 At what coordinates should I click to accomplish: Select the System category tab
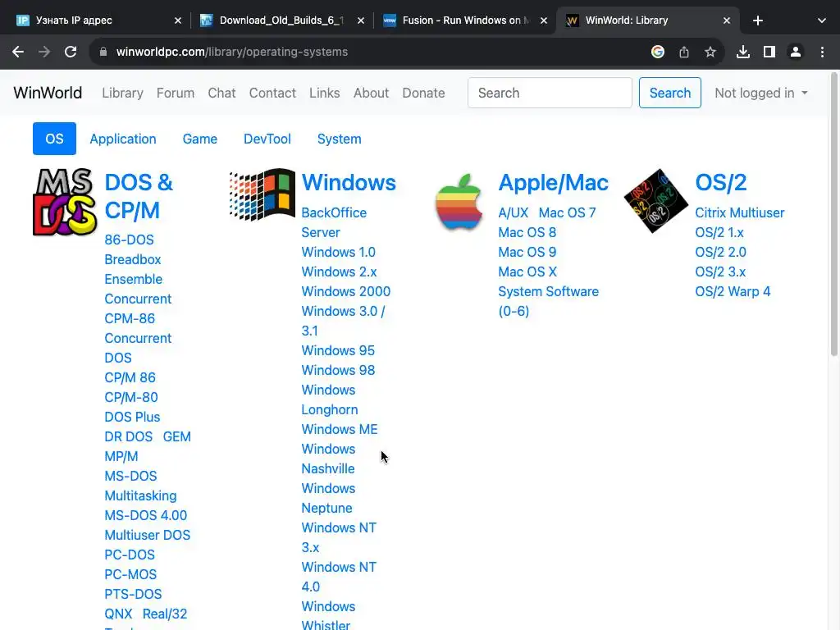tap(339, 139)
